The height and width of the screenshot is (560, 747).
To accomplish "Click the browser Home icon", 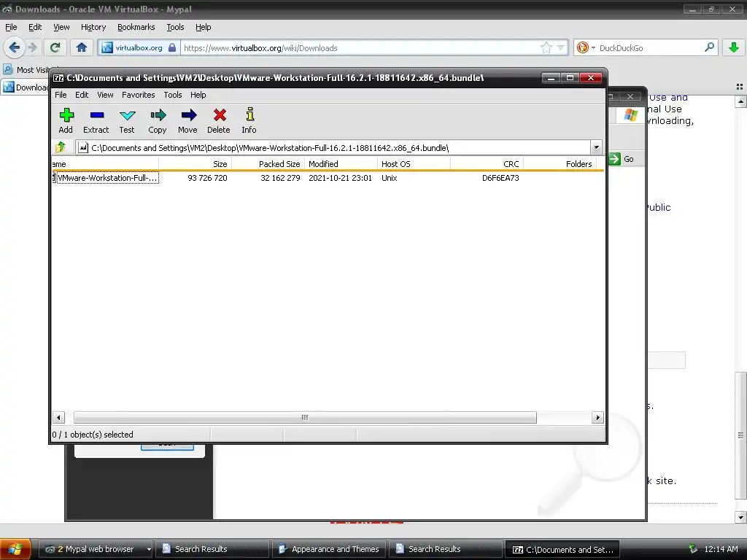I will pos(82,47).
